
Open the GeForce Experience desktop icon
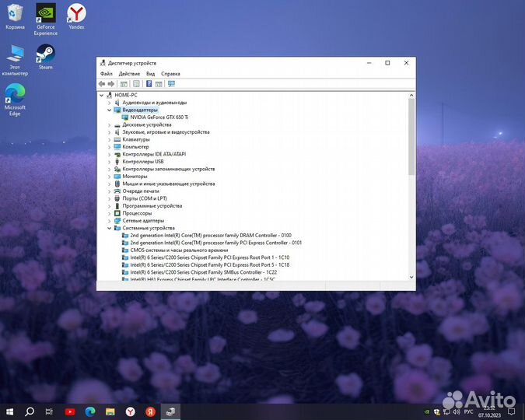pos(45,19)
